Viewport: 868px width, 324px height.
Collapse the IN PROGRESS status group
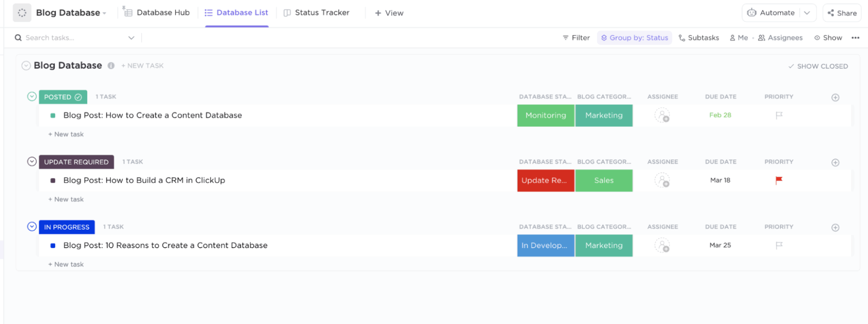pyautogui.click(x=32, y=226)
